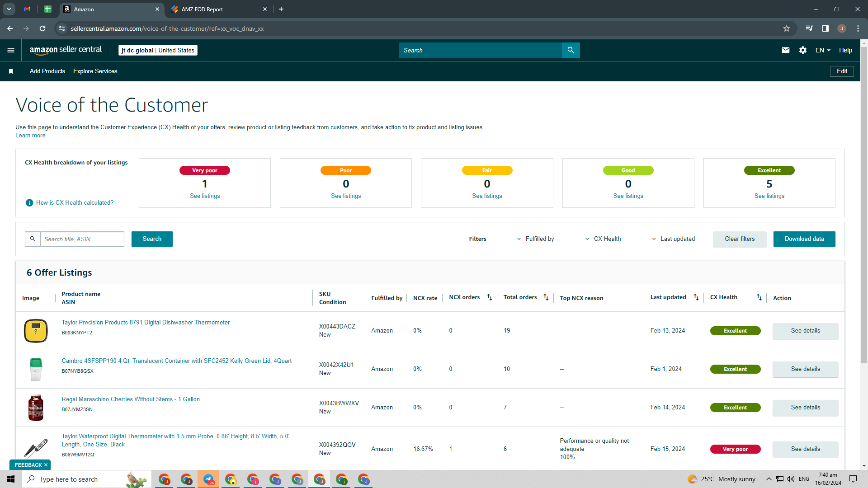Sort by Last updated column arrows
The image size is (868, 488).
pos(696,297)
